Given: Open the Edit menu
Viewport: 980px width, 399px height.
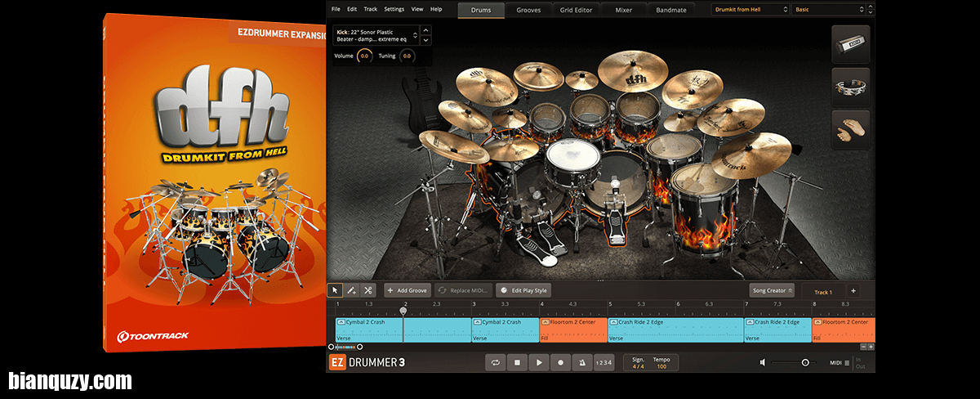Looking at the screenshot, I should [x=352, y=9].
